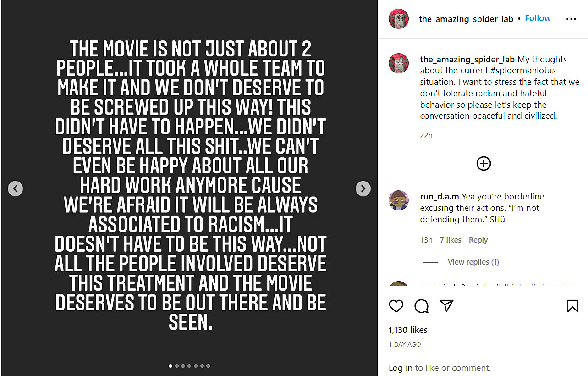This screenshot has height=376, width=588.
Task: View 1,130 likes list
Action: (408, 330)
